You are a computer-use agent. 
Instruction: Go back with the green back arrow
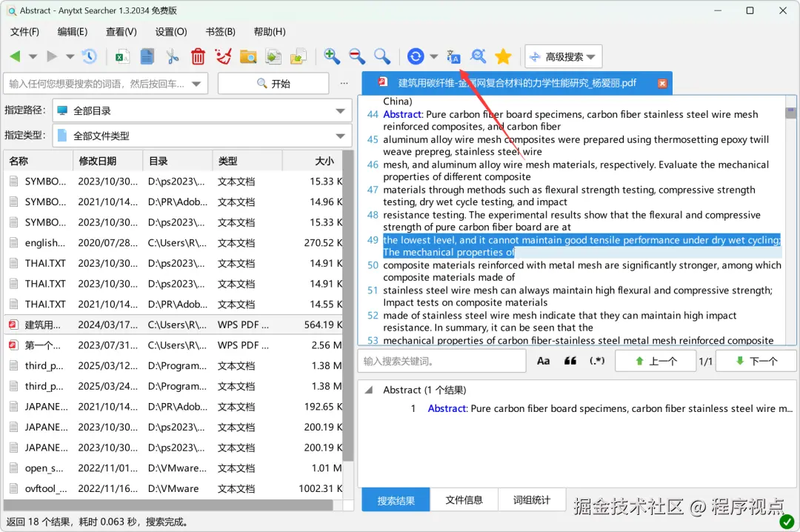point(15,56)
